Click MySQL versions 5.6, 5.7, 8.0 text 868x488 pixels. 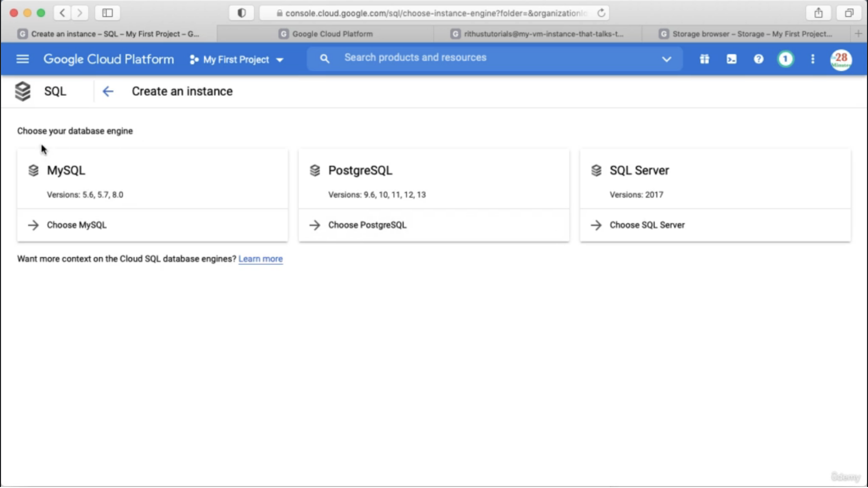pos(85,195)
